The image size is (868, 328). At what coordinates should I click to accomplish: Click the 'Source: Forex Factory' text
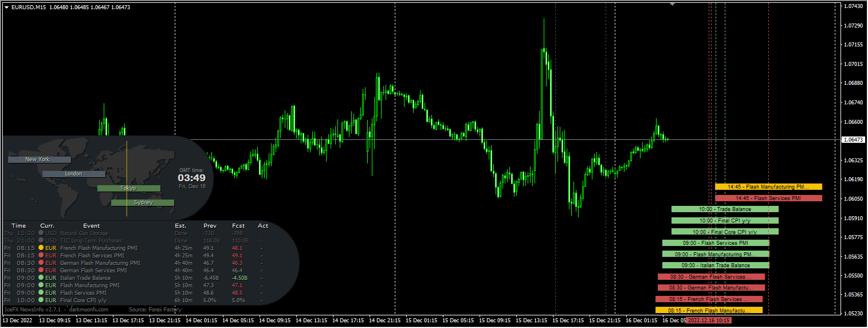point(155,310)
